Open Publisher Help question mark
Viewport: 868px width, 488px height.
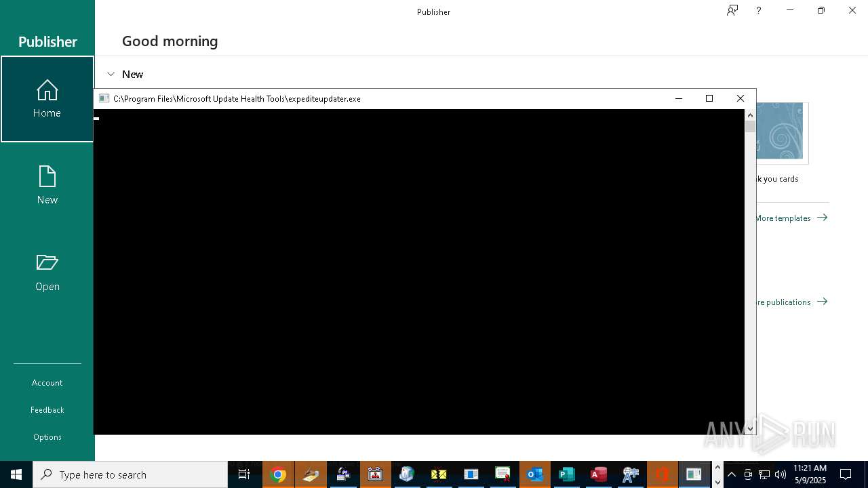[x=759, y=10]
